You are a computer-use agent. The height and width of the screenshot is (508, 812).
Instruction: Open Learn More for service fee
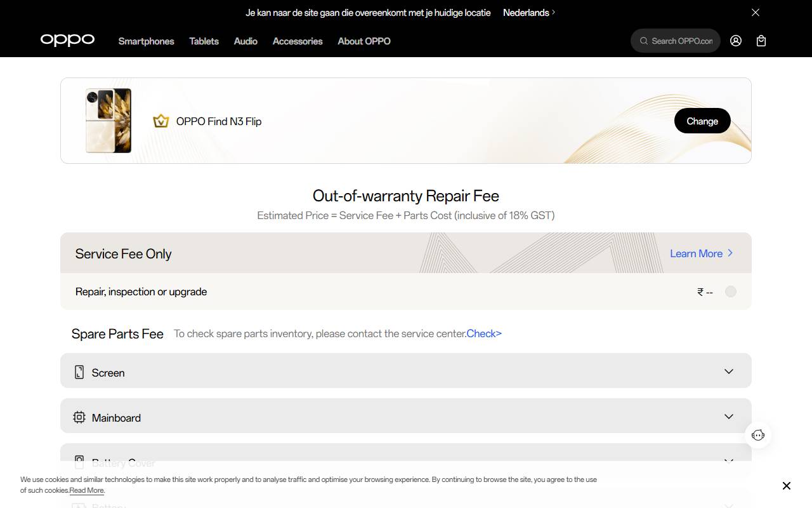tap(702, 253)
